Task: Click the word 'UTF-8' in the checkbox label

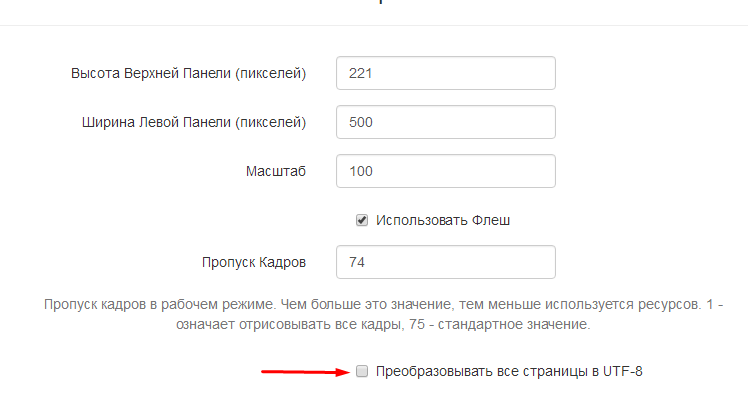Action: pyautogui.click(x=623, y=372)
